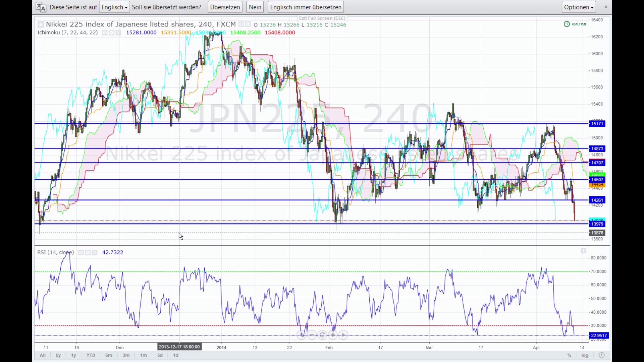644x362 pixels.
Task: Click the Übersetzen button
Action: pos(225,7)
